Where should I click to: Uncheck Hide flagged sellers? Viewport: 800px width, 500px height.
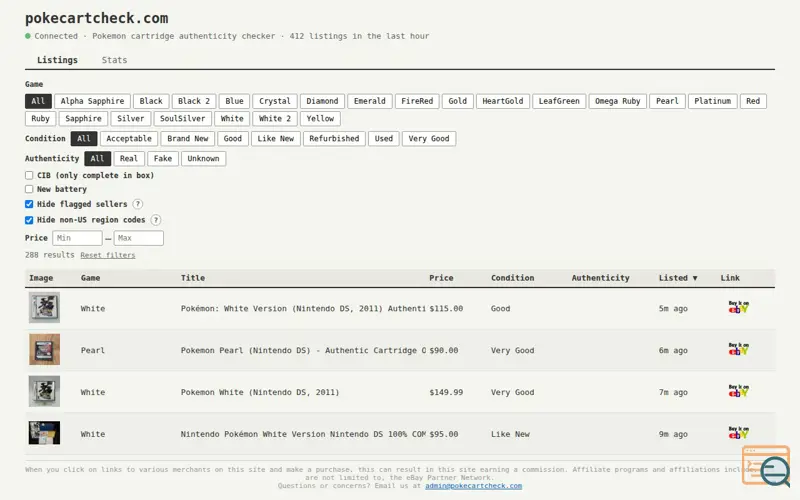coord(29,204)
